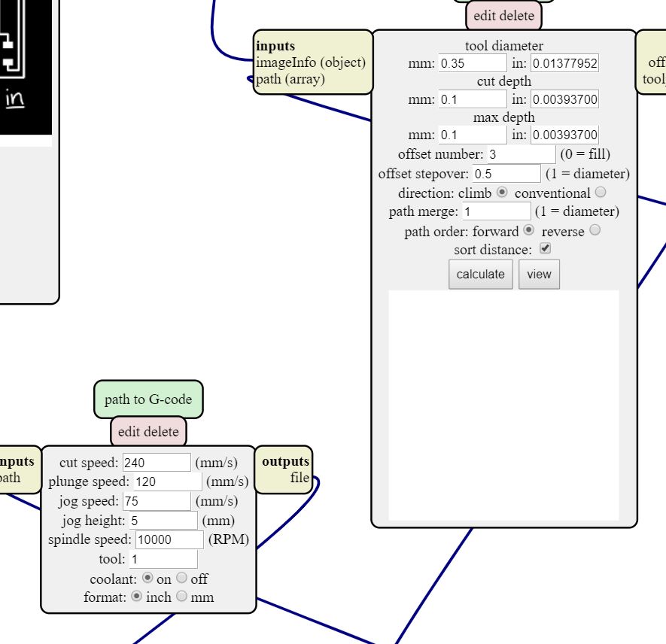Click max depth mm field
Screen dimensions: 666x644
pyautogui.click(x=473, y=135)
